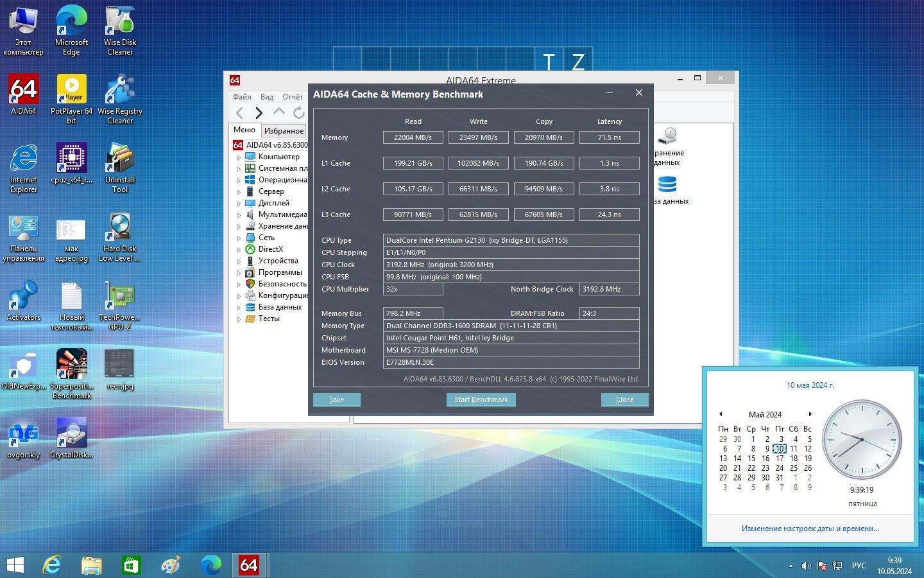Select the Сервер tree item

(x=271, y=191)
